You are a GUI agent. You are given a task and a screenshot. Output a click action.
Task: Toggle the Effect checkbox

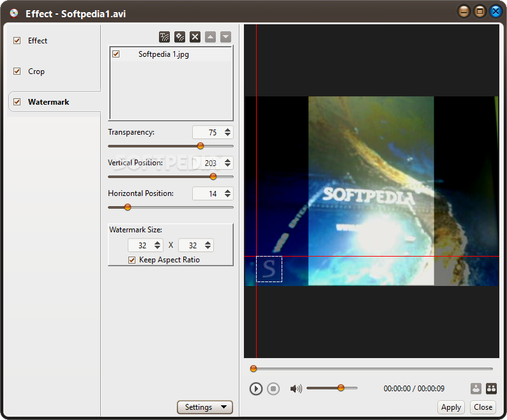(x=17, y=41)
